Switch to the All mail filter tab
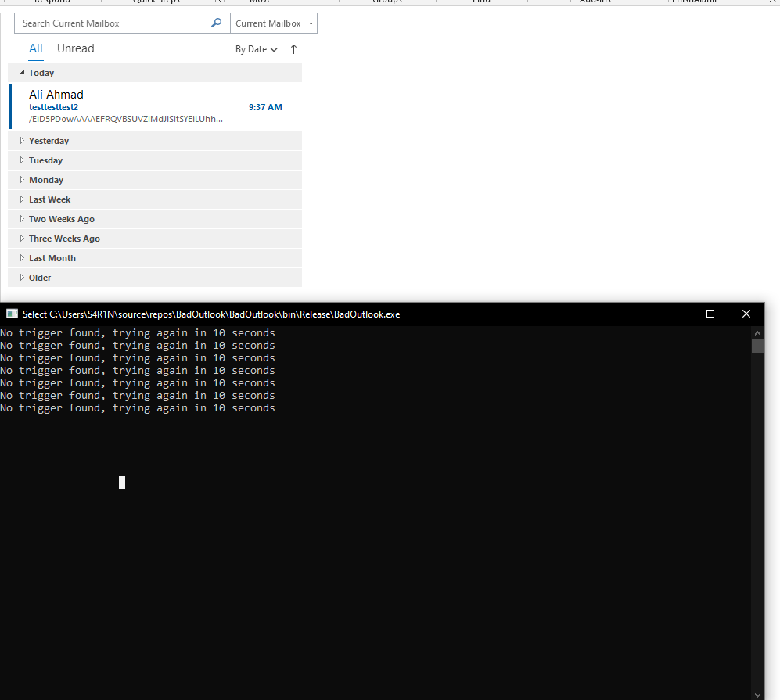The width and height of the screenshot is (780, 700). point(36,48)
